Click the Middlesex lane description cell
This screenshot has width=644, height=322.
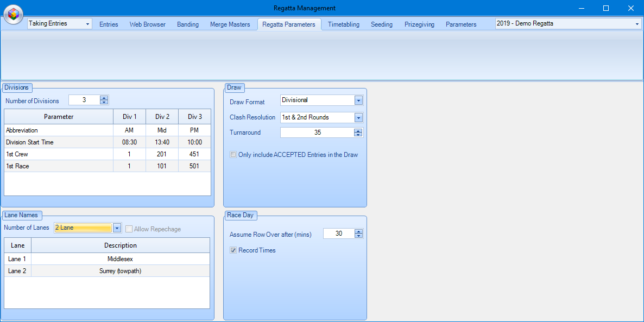tap(121, 258)
